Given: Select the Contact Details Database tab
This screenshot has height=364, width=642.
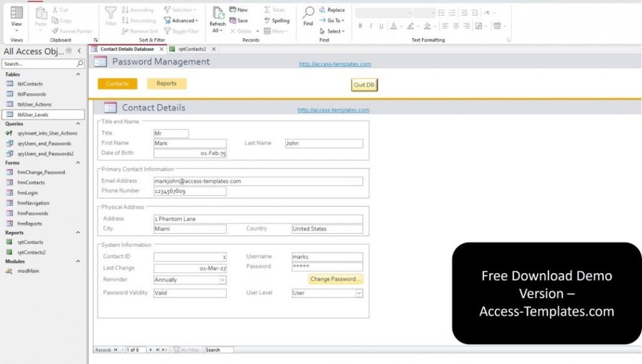Looking at the screenshot, I should click(x=129, y=48).
